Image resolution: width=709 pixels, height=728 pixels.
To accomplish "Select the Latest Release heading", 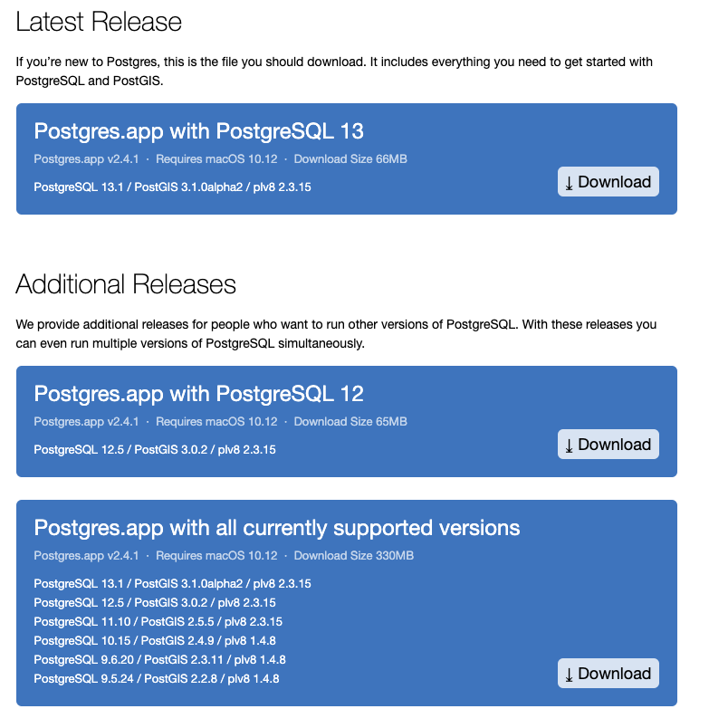I will click(99, 22).
